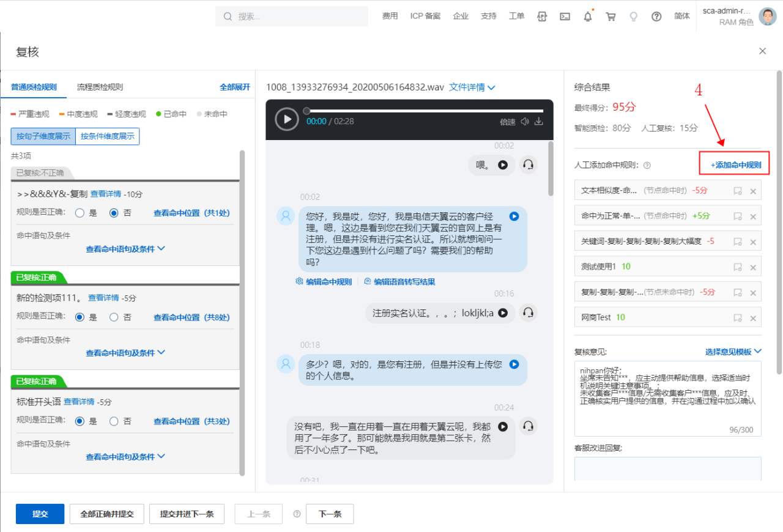This screenshot has height=532, width=783.
Task: Expand the 文件详情 dropdown
Action: [x=472, y=87]
